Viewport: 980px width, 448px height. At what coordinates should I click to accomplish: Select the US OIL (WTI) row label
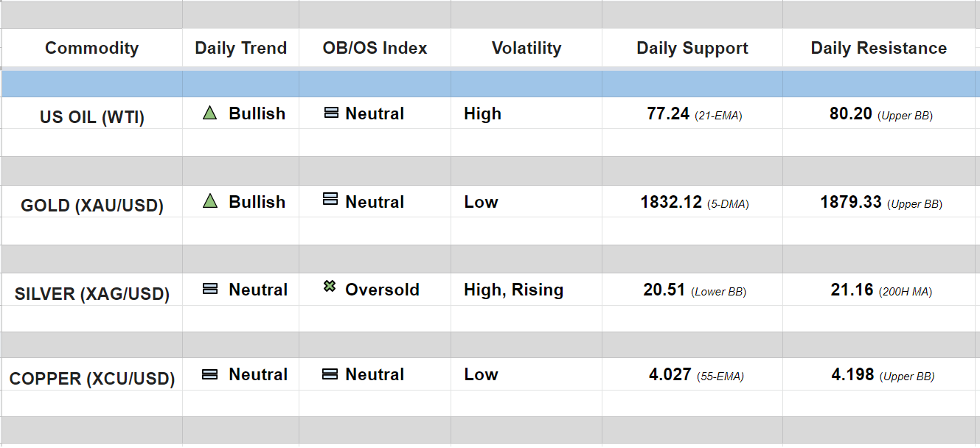(x=92, y=117)
